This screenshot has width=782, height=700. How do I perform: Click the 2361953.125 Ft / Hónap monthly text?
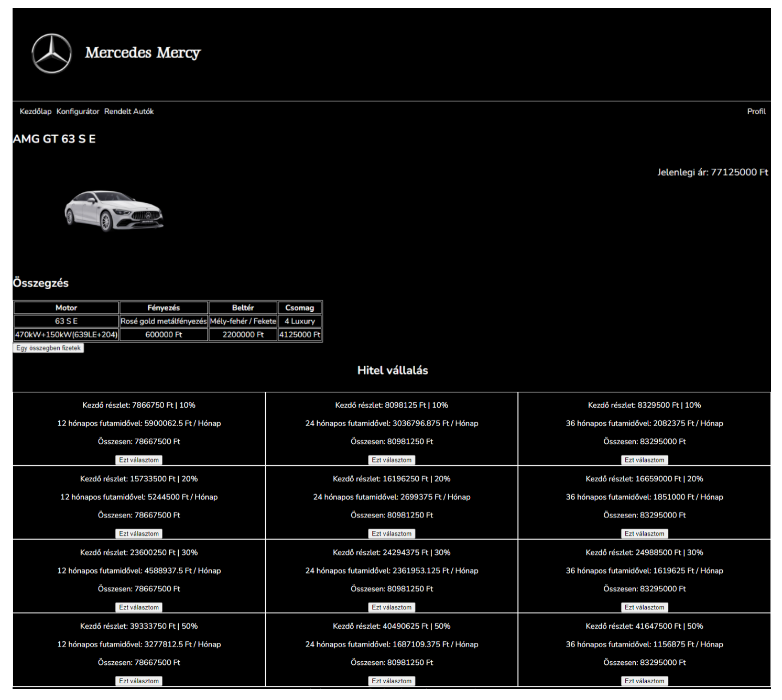pos(435,571)
